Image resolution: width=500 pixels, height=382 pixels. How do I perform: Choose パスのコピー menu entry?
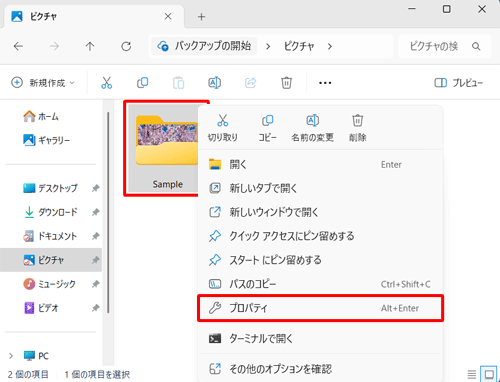pos(321,284)
